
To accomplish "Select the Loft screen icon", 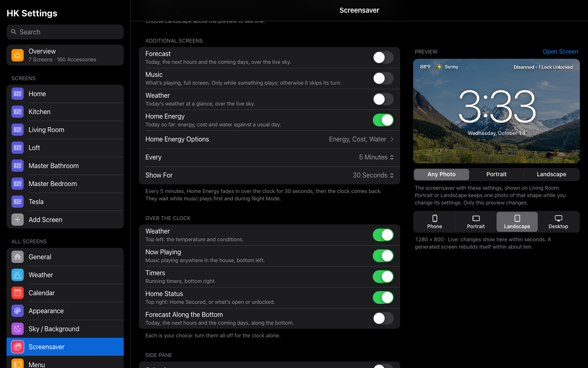I will (x=18, y=148).
